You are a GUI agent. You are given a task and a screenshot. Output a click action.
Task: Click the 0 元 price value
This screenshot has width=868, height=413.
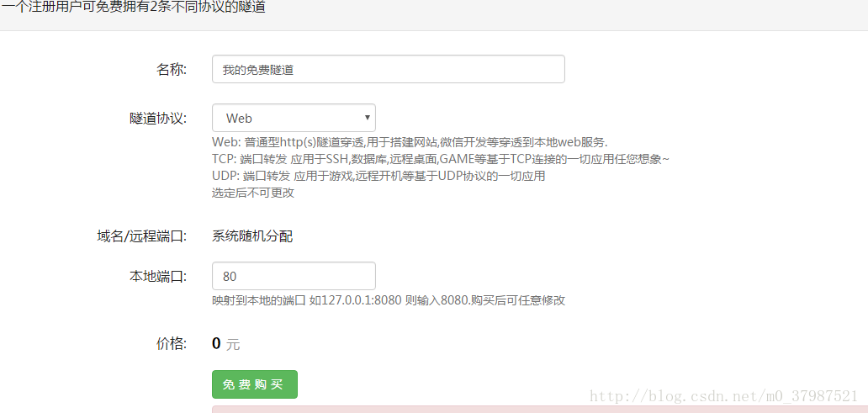click(226, 344)
